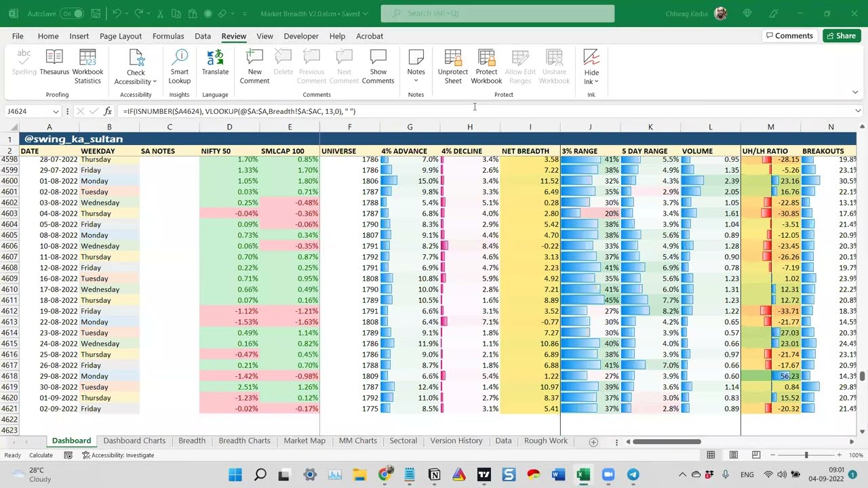868x488 pixels.
Task: Open Check Accessibility dropdown arrow
Action: click(x=155, y=82)
